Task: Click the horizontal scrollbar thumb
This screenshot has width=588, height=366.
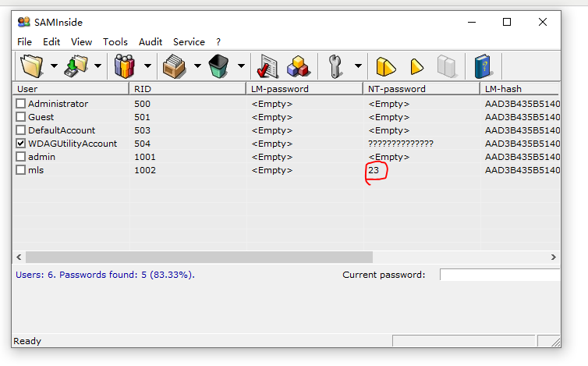Action: [x=199, y=258]
